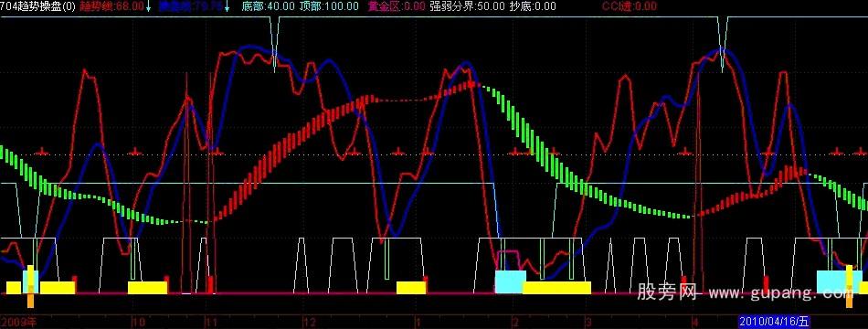Click the CC进:0.00 label
Screen dimensions: 868x329
[x=630, y=6]
